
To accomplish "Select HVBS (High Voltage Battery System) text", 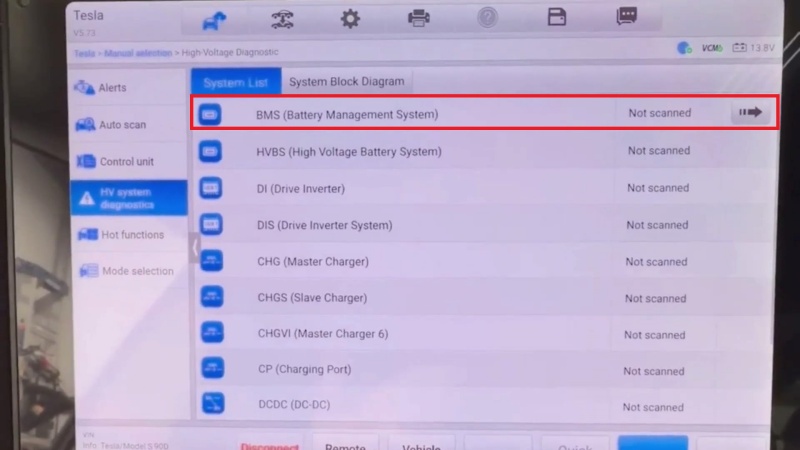I will 349,152.
